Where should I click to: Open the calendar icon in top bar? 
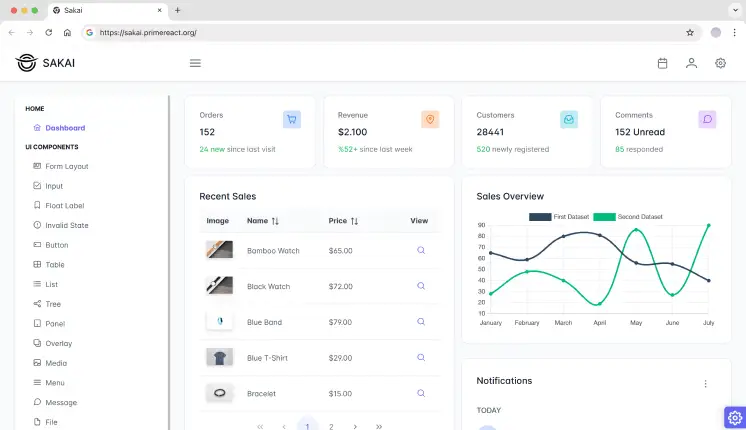click(662, 63)
